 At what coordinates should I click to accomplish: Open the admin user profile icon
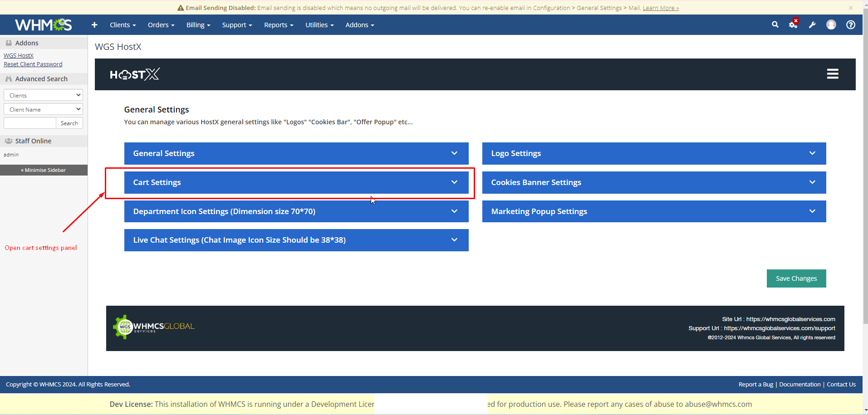point(831,25)
